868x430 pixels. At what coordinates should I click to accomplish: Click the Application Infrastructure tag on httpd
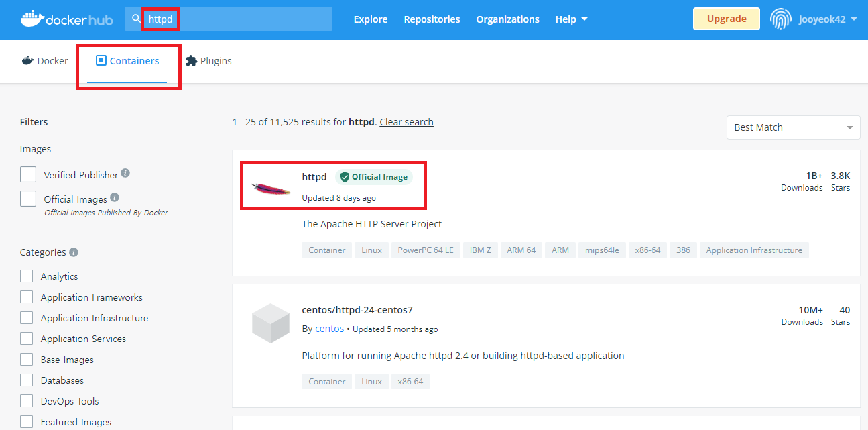tap(754, 250)
